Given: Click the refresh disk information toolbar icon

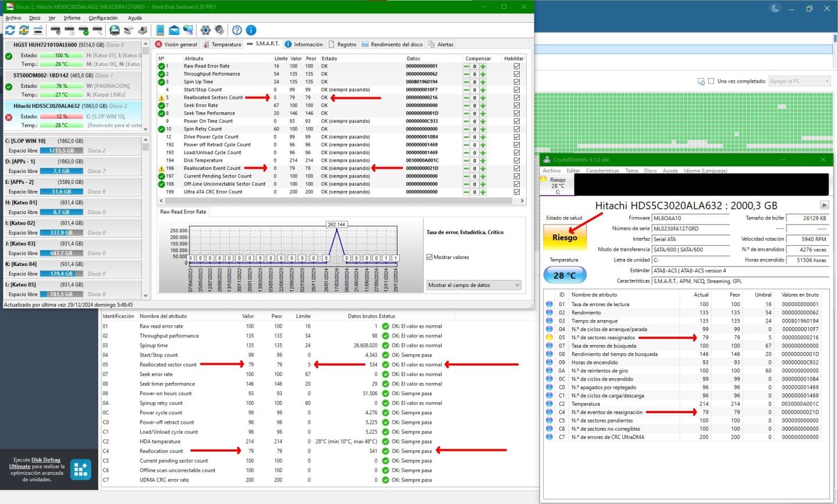Looking at the screenshot, I should tap(10, 30).
